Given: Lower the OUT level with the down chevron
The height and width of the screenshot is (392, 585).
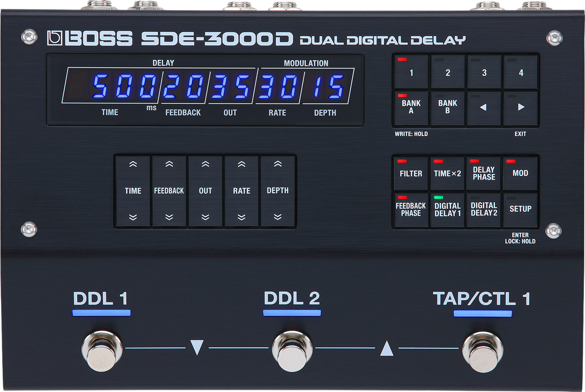Looking at the screenshot, I should click(x=205, y=216).
